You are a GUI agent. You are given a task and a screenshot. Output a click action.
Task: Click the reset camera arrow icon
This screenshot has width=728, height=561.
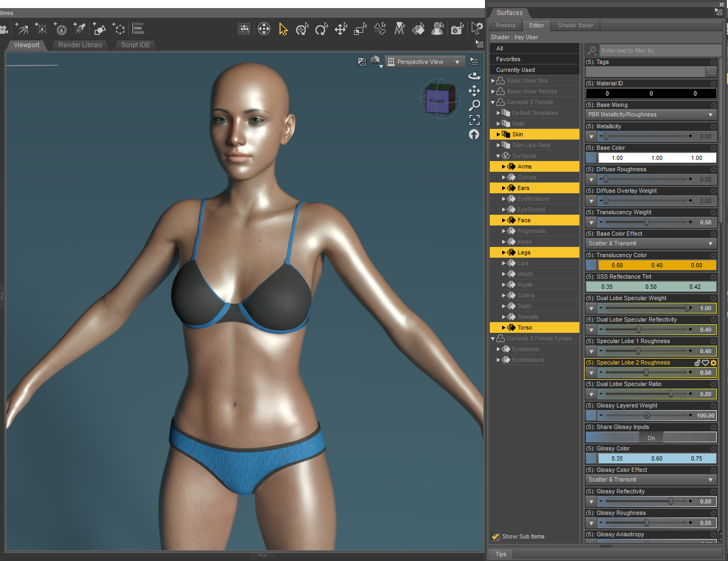474,134
